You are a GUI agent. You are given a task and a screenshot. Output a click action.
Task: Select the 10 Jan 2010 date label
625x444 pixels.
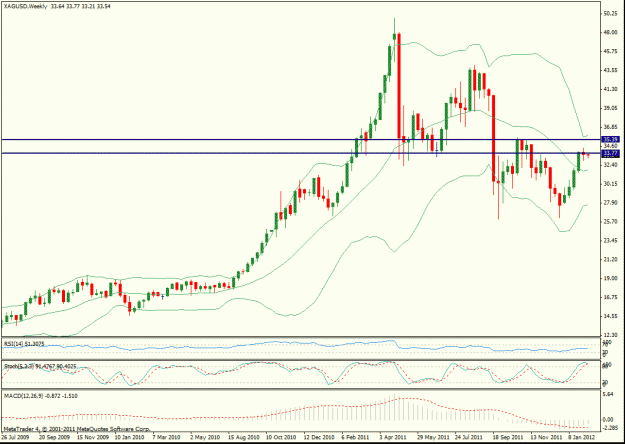[x=130, y=437]
